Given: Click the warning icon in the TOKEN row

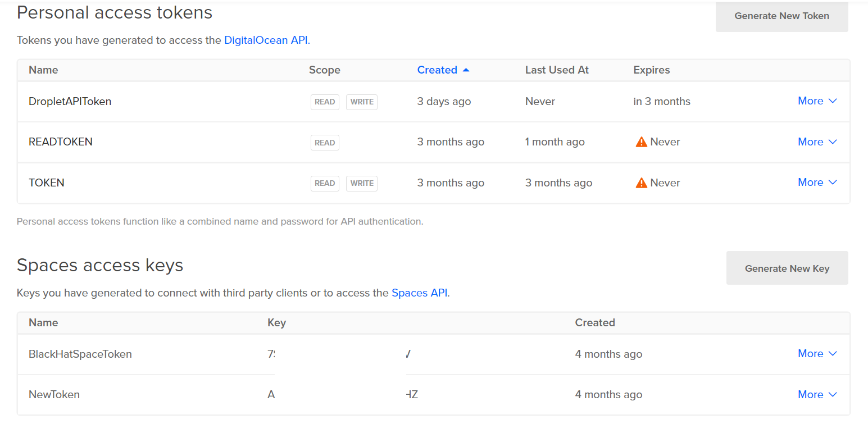Looking at the screenshot, I should click(x=641, y=183).
